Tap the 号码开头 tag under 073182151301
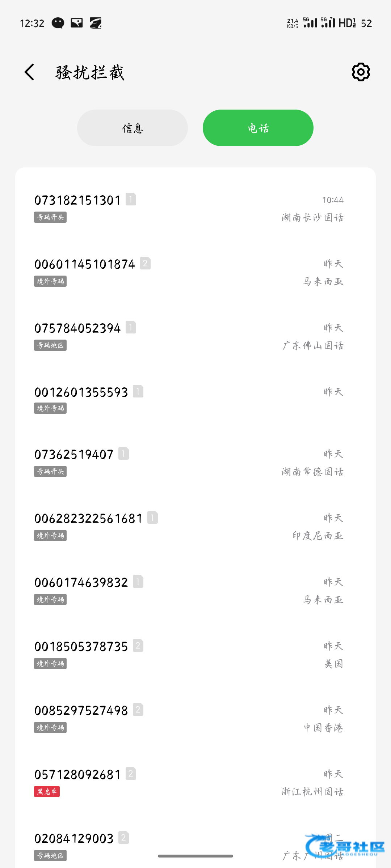 [50, 217]
